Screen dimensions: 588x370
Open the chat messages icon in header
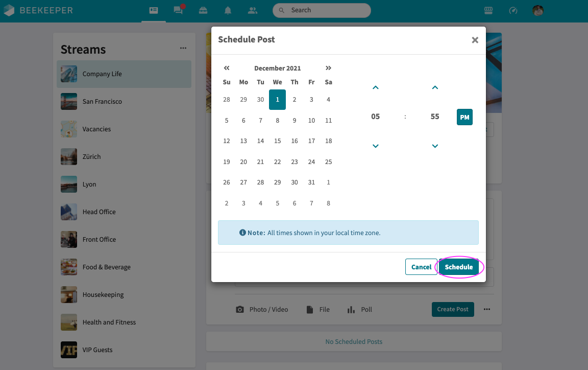[x=178, y=10]
